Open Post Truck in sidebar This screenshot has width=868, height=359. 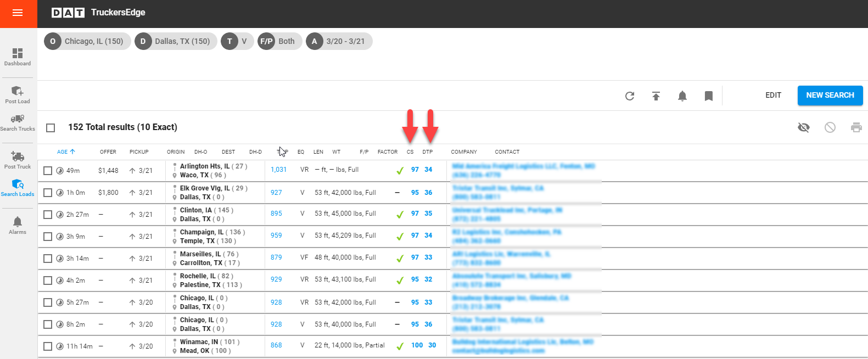point(18,160)
